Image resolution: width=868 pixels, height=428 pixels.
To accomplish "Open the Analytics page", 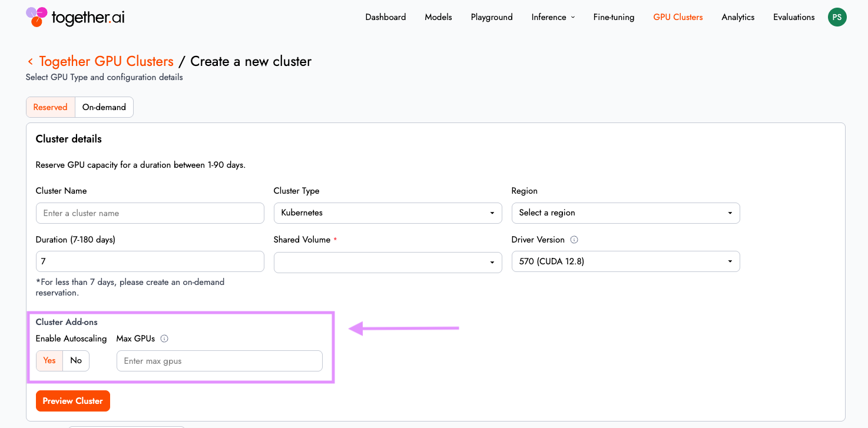I will click(x=738, y=17).
